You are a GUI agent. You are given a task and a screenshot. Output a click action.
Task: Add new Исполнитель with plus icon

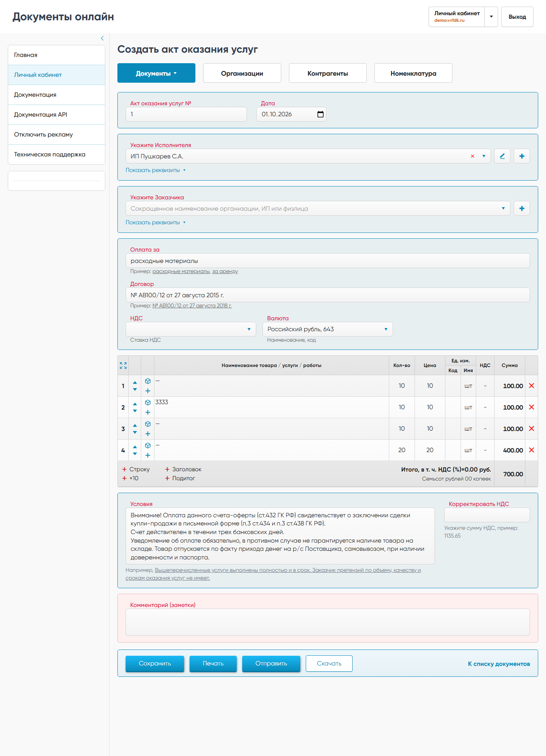[522, 156]
